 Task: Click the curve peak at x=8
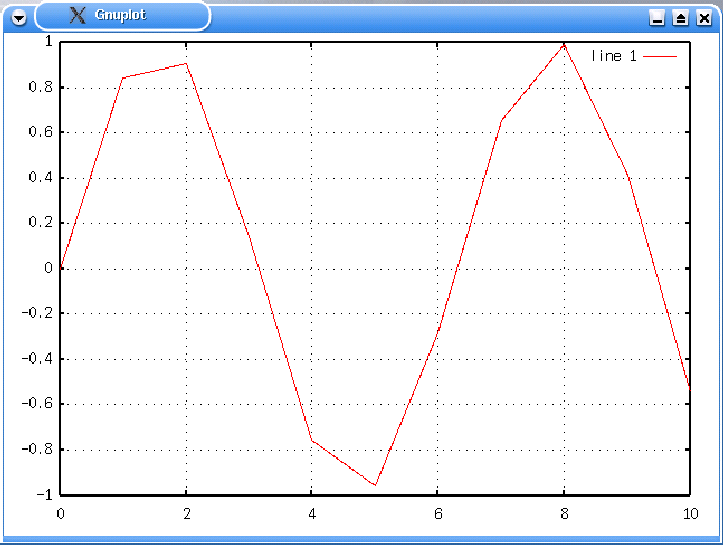point(564,45)
